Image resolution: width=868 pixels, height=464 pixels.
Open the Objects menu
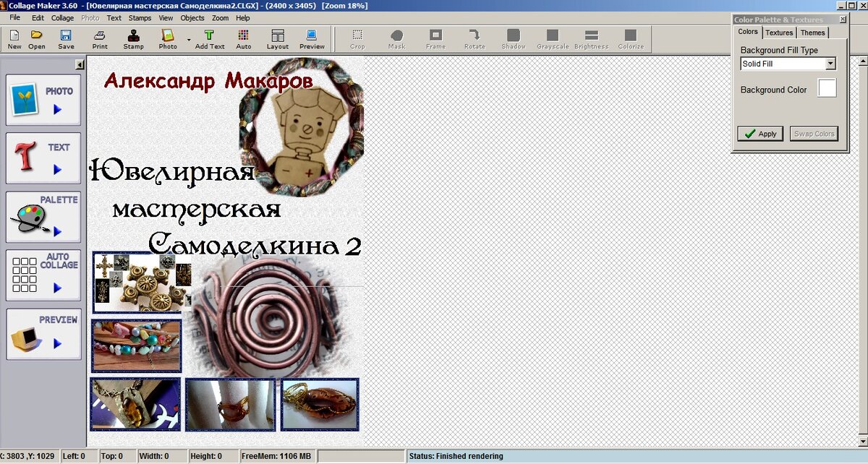(x=192, y=17)
